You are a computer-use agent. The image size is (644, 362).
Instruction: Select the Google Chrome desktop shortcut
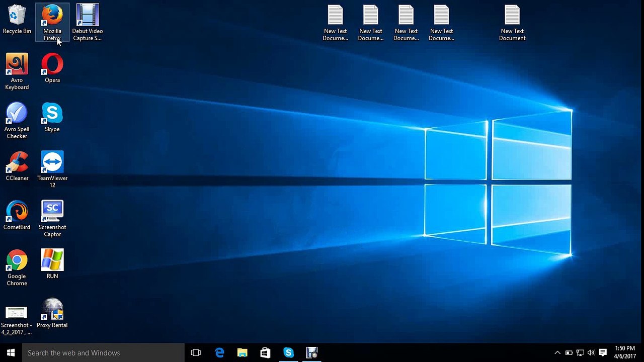(x=17, y=268)
